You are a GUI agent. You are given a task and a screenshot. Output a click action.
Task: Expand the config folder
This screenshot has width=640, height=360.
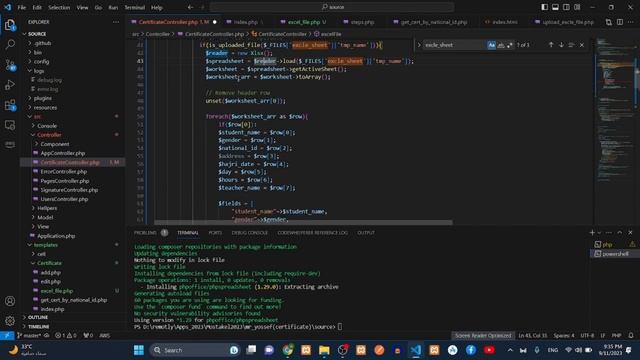tap(41, 62)
